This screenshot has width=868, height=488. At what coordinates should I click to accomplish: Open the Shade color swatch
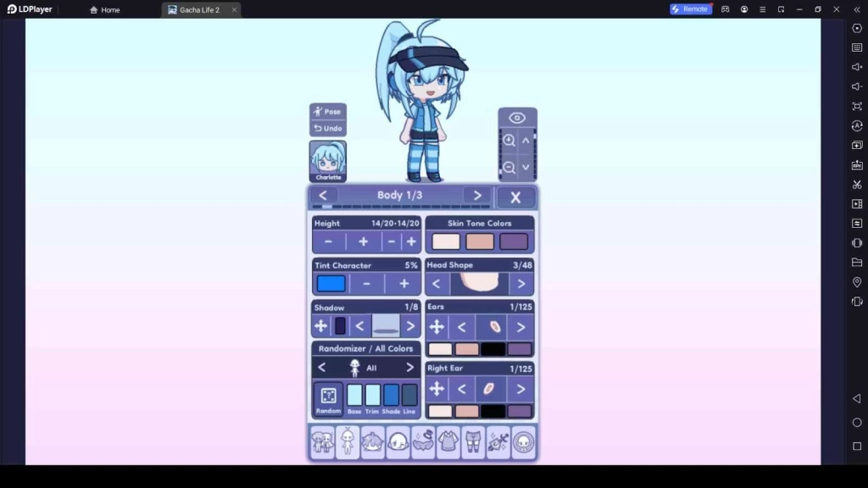(391, 396)
